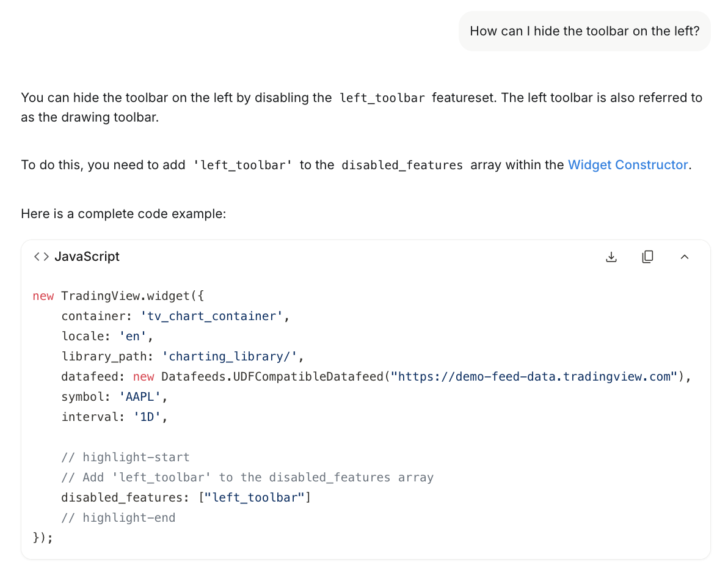Screen dimensions: 728x570
Task: Click the download code icon
Action: pyautogui.click(x=611, y=257)
